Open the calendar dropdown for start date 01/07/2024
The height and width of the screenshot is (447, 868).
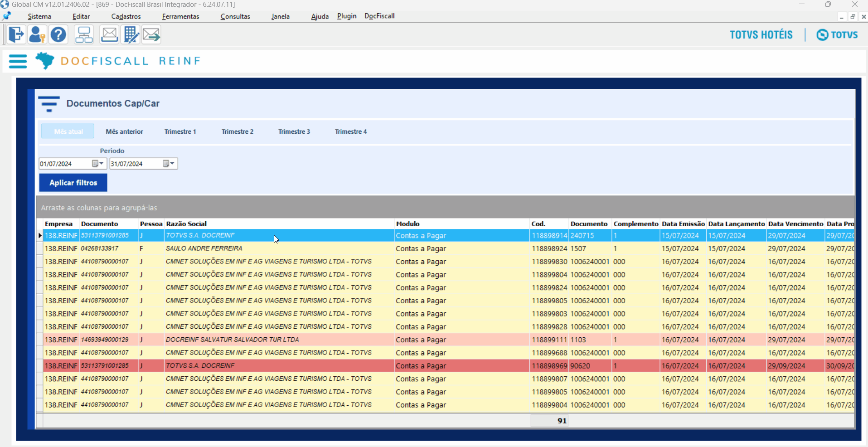click(x=98, y=164)
